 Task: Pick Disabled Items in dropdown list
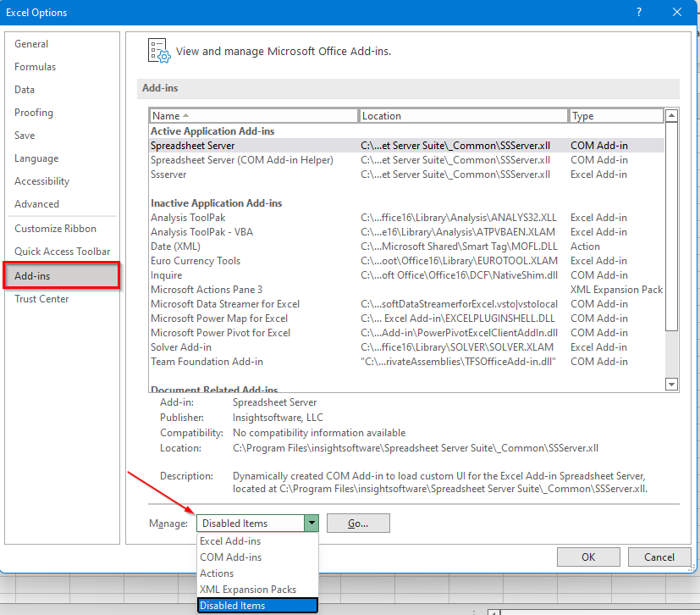pos(233,606)
